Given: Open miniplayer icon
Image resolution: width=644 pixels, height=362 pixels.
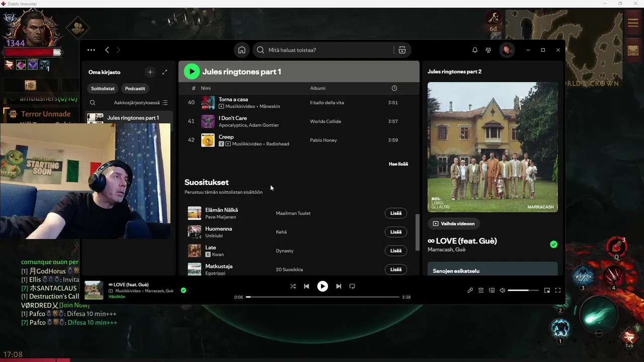Looking at the screenshot, I should 547,290.
